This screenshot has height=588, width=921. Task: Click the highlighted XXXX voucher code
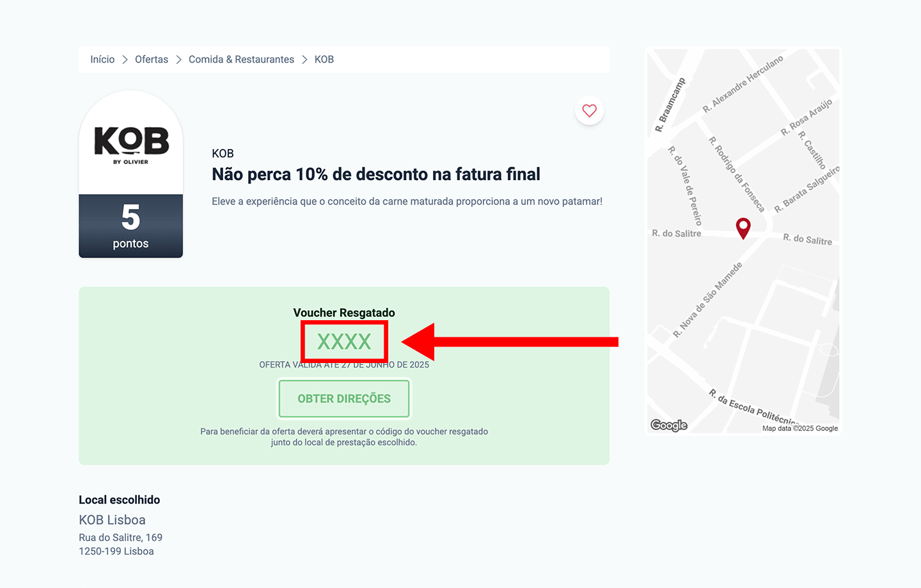pyautogui.click(x=343, y=341)
